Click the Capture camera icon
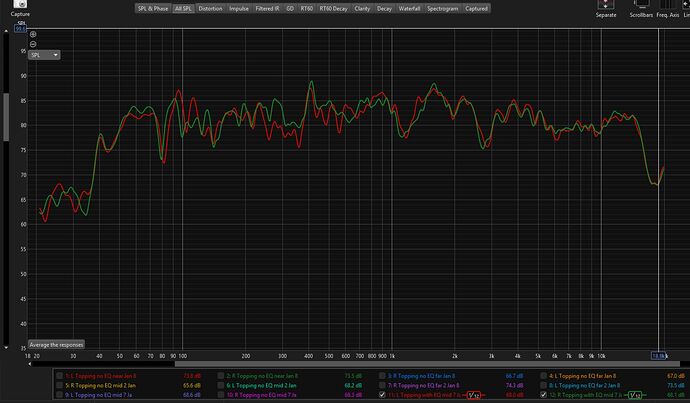This screenshot has width=690, height=403. (21, 5)
